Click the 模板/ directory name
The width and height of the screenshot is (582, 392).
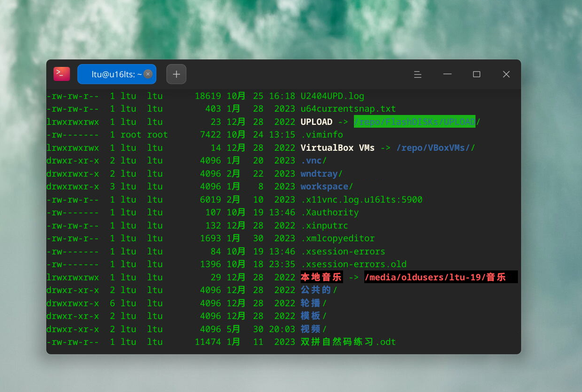(x=314, y=316)
